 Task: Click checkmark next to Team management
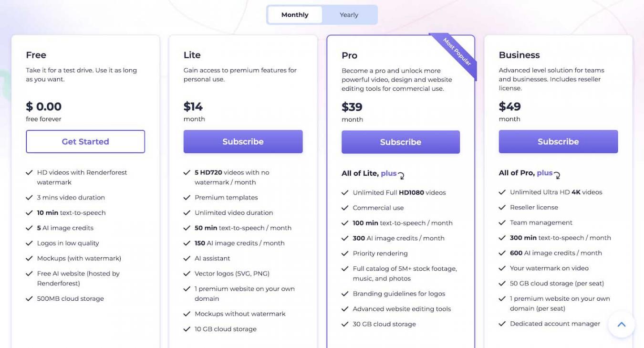coord(502,223)
